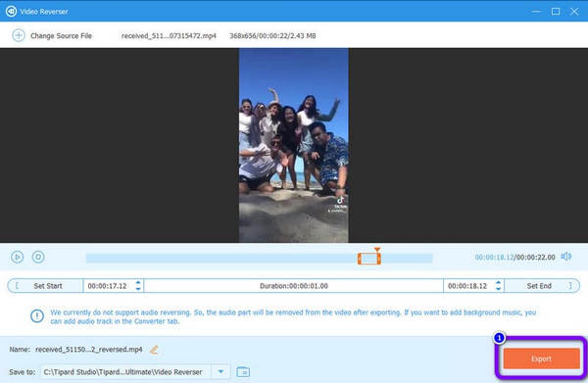Click the Change Source File label
This screenshot has width=588, height=383.
pyautogui.click(x=61, y=36)
